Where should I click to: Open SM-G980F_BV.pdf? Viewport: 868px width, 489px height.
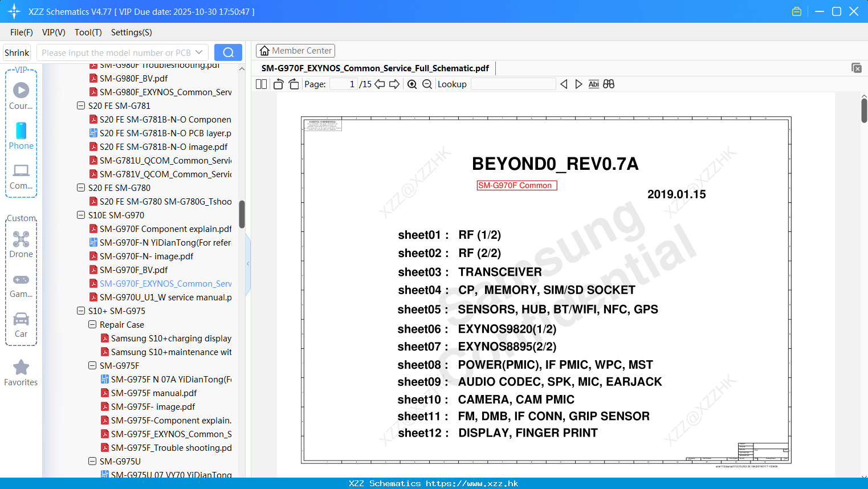[128, 78]
